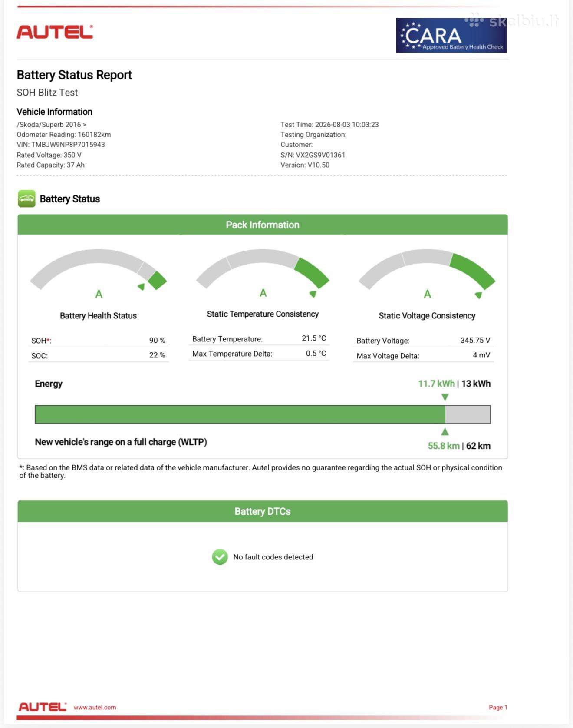The width and height of the screenshot is (573, 728).
Task: Click the Static Voltage Consistency label
Action: 427,316
